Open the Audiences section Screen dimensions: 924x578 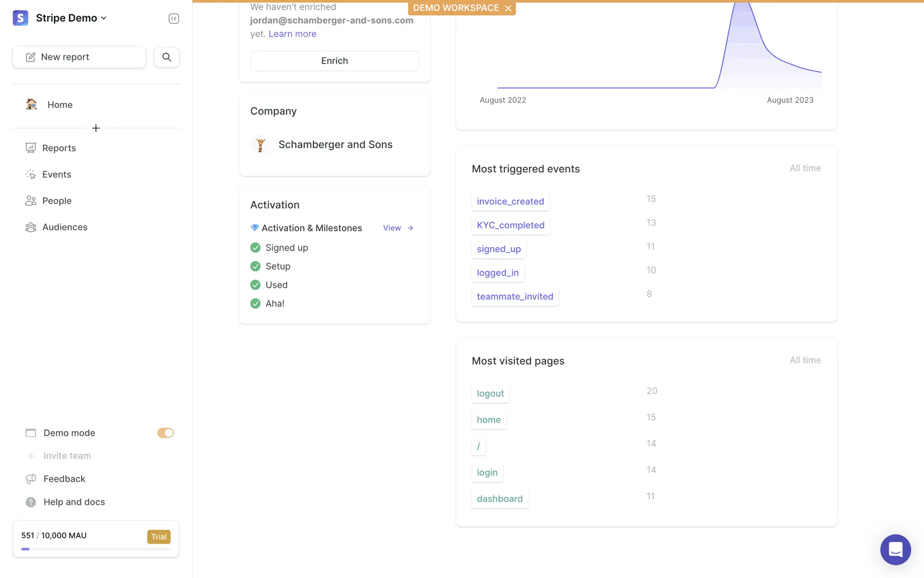click(64, 227)
